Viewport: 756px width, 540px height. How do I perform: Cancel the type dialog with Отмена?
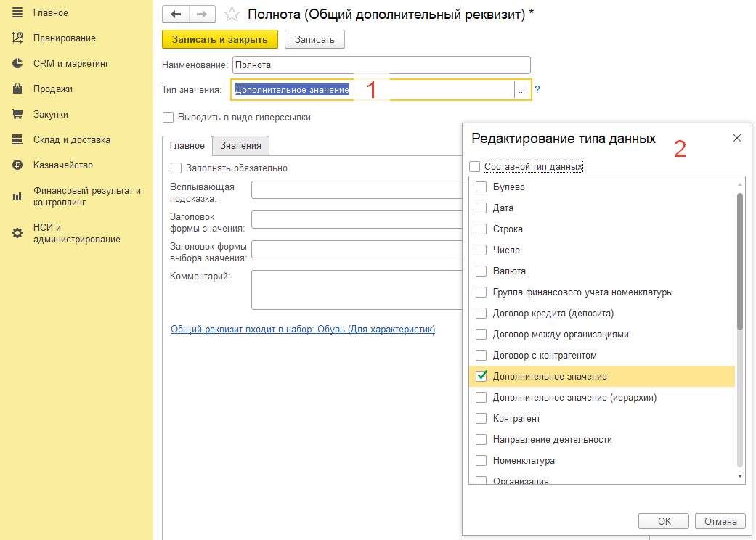[x=720, y=521]
